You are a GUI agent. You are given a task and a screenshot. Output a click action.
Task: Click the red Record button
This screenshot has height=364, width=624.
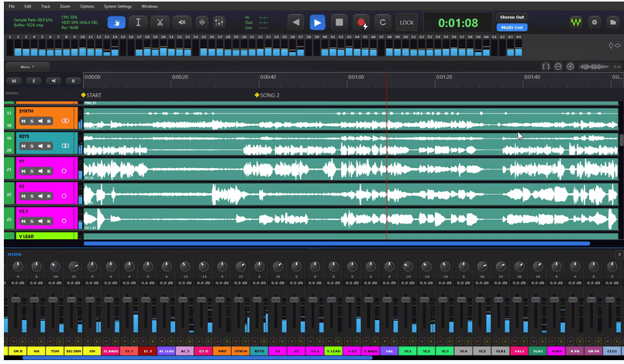[x=361, y=22]
